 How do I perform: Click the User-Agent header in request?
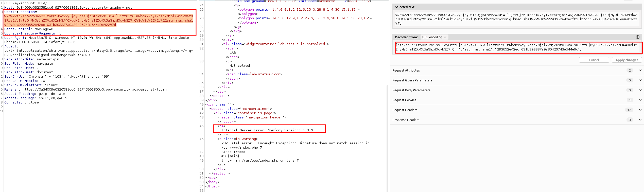pos(96,38)
